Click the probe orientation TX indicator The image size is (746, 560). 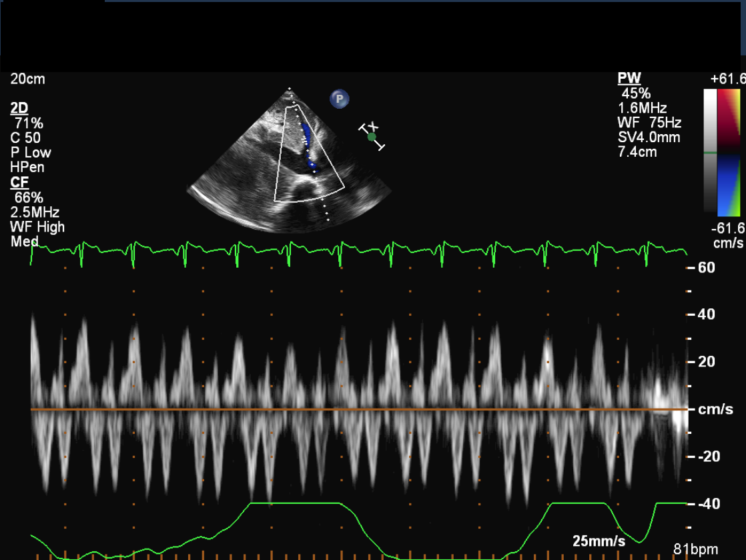[372, 136]
